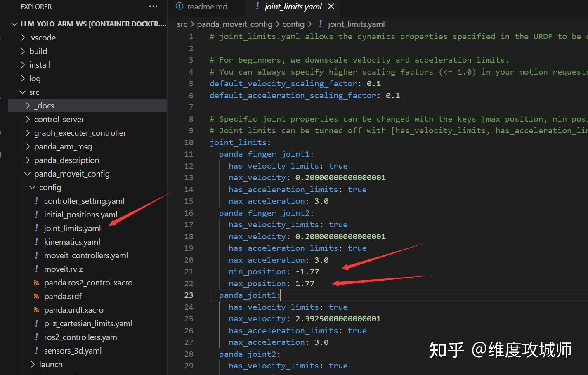The height and width of the screenshot is (375, 588).
Task: Collapse the config folder
Action: click(32, 187)
